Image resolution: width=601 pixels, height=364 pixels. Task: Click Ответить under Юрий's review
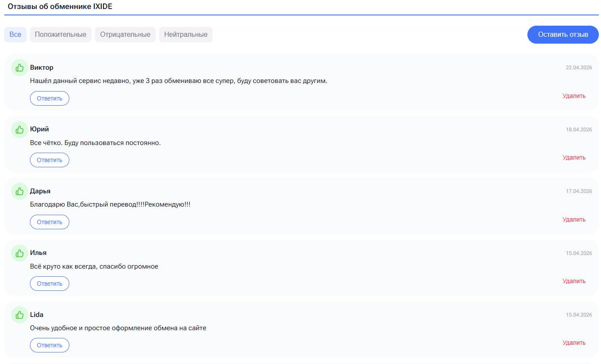coord(49,160)
